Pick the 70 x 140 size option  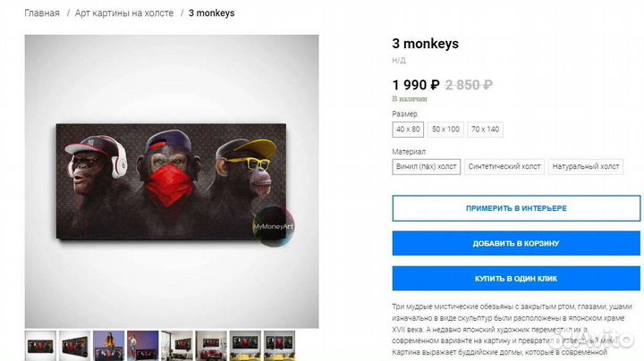point(485,130)
